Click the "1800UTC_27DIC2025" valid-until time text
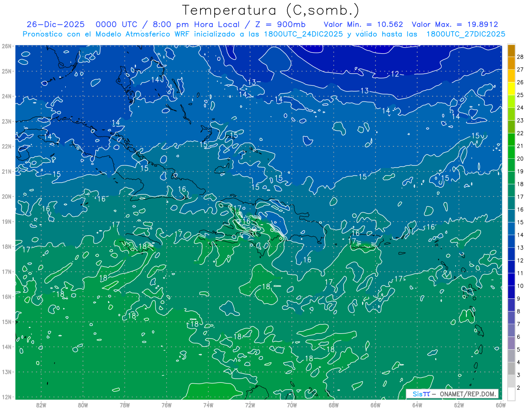 tap(465, 34)
